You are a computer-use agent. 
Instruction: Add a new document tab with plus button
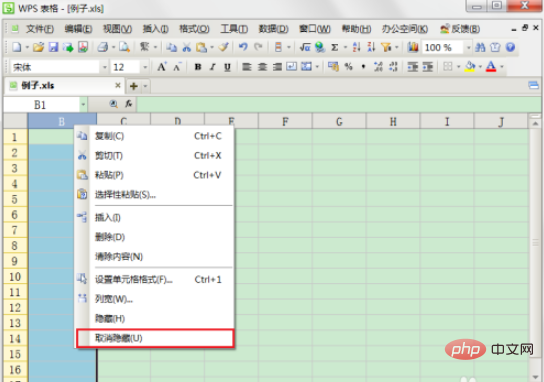click(134, 86)
